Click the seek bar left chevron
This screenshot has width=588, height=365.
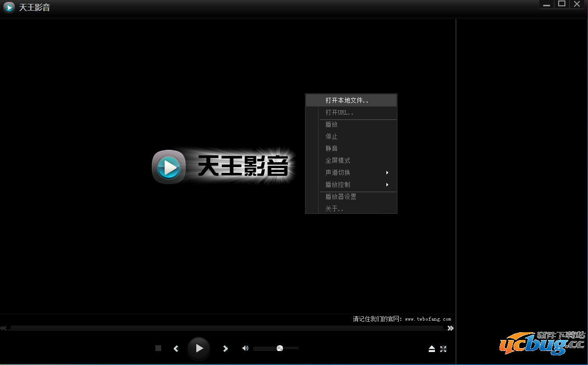click(3, 328)
